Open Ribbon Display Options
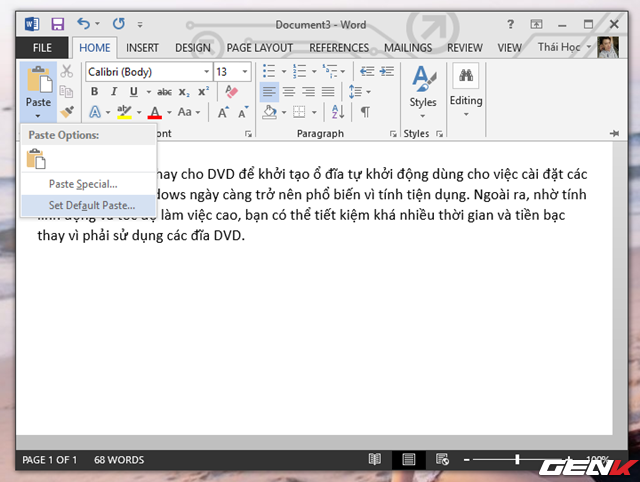640x482 pixels. 536,24
